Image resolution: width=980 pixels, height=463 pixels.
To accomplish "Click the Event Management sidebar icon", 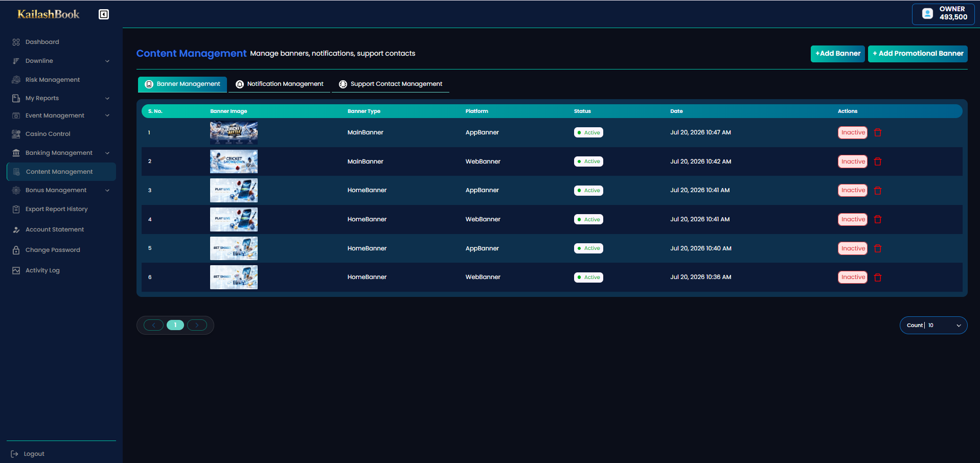I will click(x=16, y=115).
